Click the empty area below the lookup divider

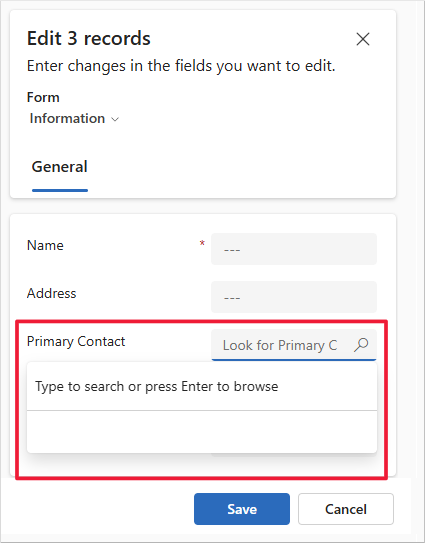pyautogui.click(x=202, y=432)
